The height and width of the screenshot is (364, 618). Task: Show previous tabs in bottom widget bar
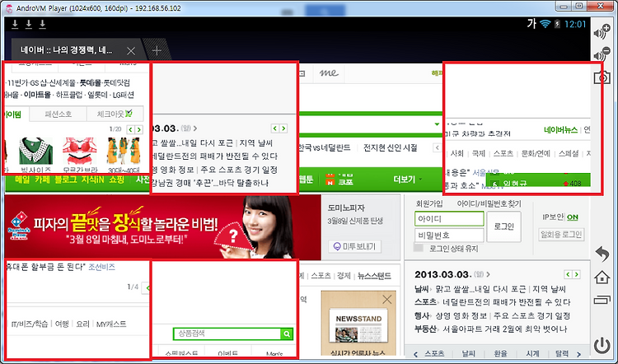(415, 354)
